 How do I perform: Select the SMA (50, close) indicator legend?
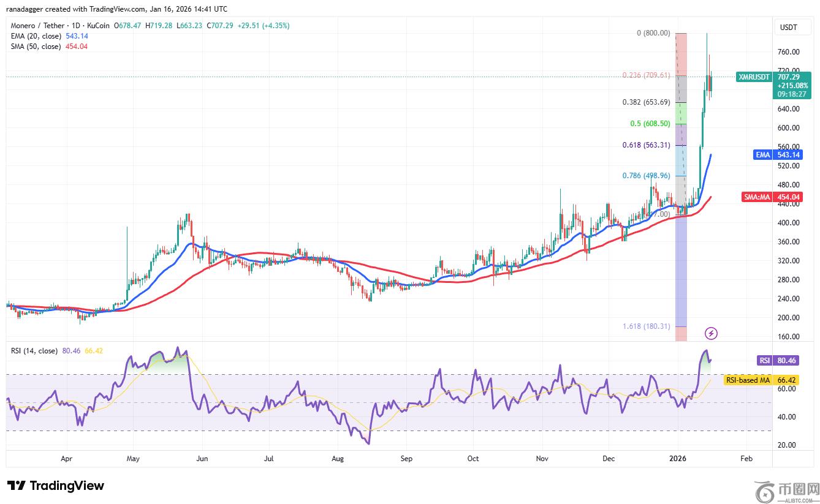pyautogui.click(x=35, y=47)
